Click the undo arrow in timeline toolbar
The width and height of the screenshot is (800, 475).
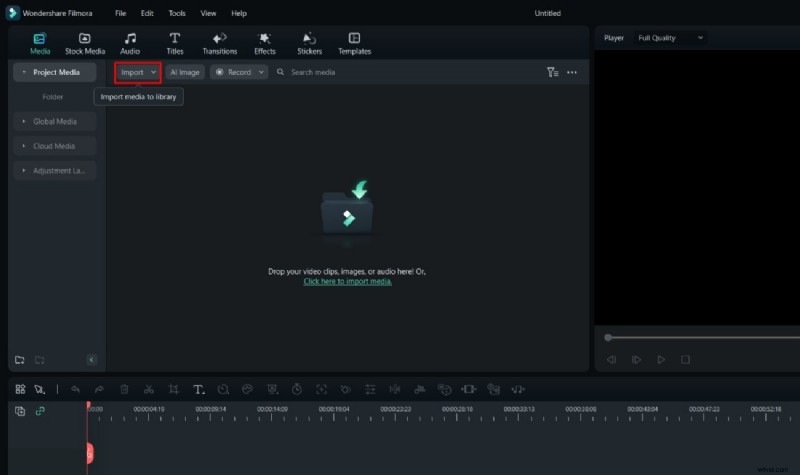coord(75,389)
